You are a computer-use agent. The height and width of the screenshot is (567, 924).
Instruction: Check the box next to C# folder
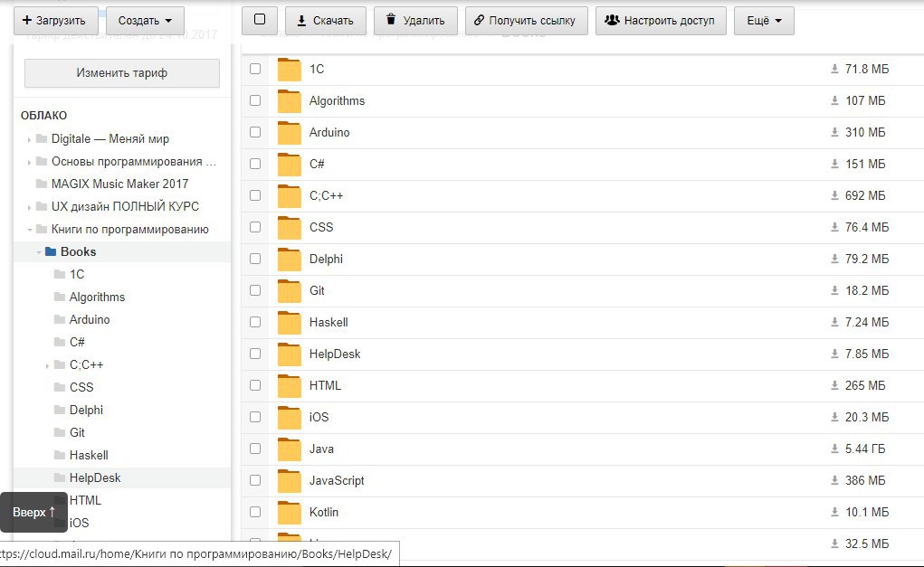(255, 164)
